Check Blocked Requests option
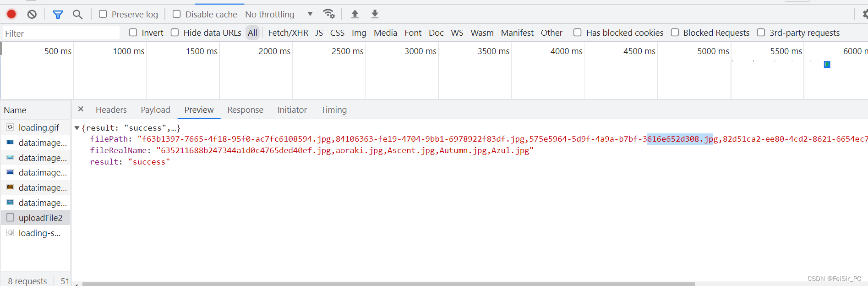 pyautogui.click(x=675, y=33)
